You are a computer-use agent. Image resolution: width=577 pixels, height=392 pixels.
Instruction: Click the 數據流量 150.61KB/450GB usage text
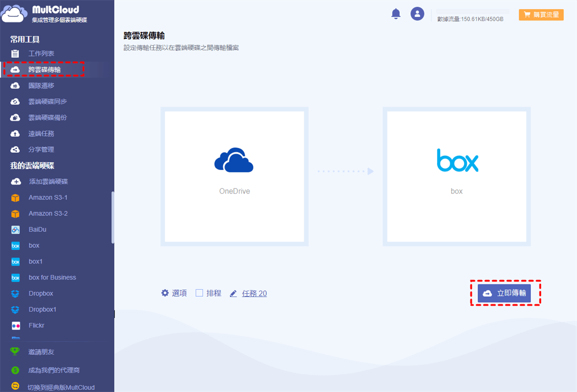[x=470, y=19]
